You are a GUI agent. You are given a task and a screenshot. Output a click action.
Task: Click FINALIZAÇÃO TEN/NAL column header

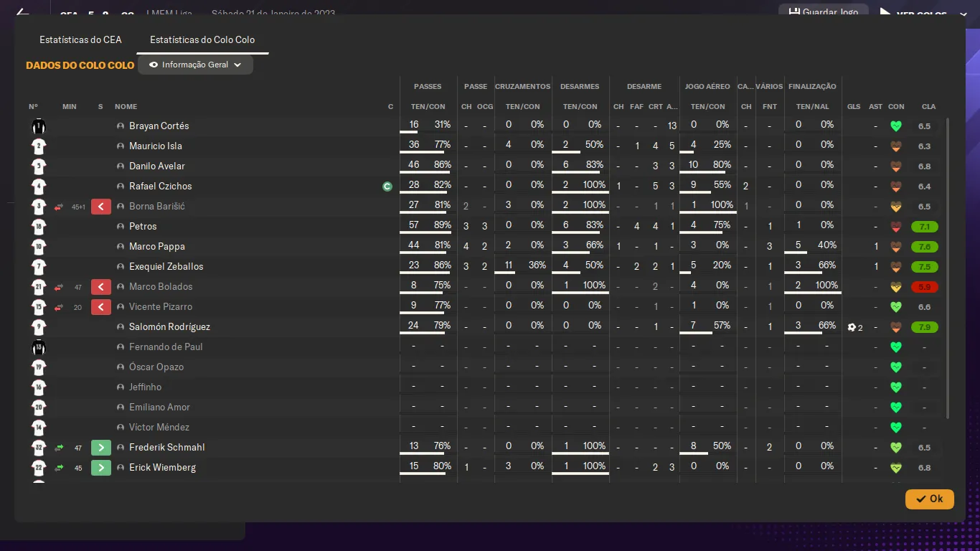pyautogui.click(x=812, y=107)
